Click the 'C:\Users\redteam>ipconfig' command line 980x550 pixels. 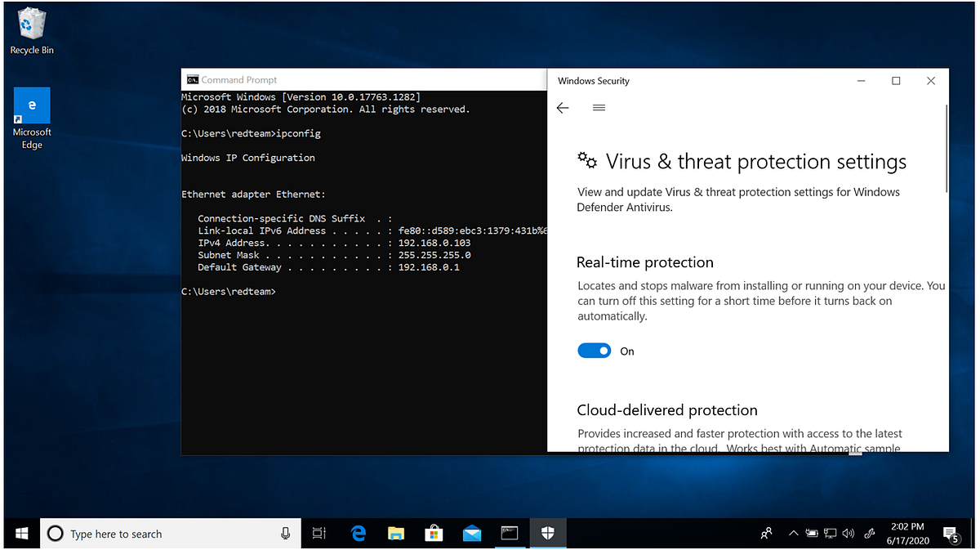pyautogui.click(x=251, y=133)
